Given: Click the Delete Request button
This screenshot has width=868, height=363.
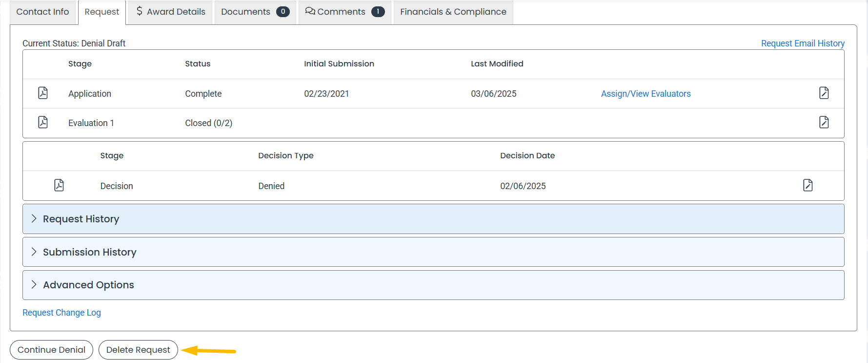Looking at the screenshot, I should click(x=138, y=350).
